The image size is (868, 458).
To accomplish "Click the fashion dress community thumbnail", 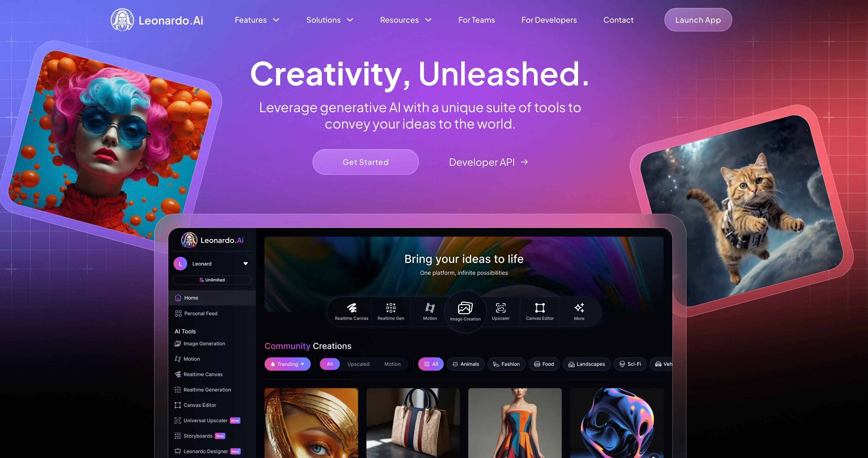I will click(x=514, y=422).
